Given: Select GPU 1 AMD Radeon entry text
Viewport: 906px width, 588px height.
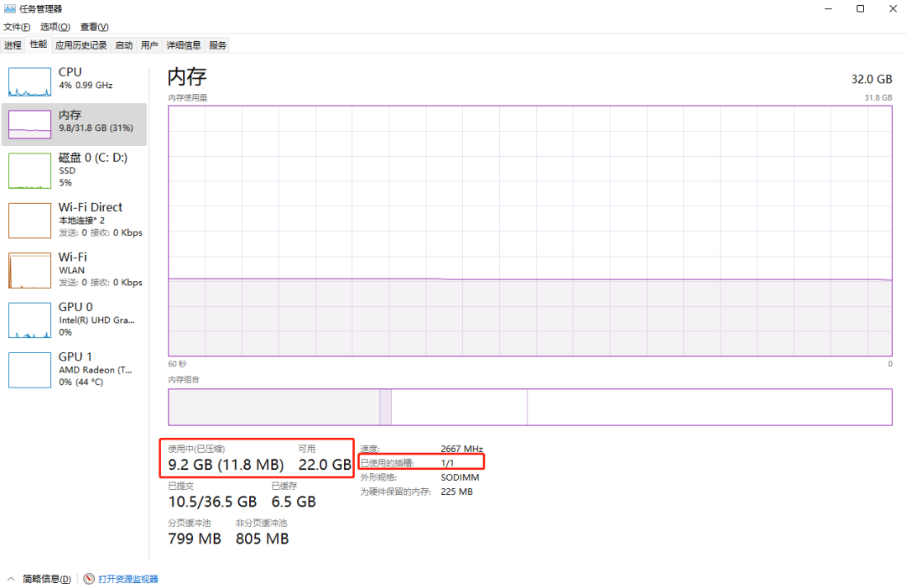Looking at the screenshot, I should click(x=96, y=370).
